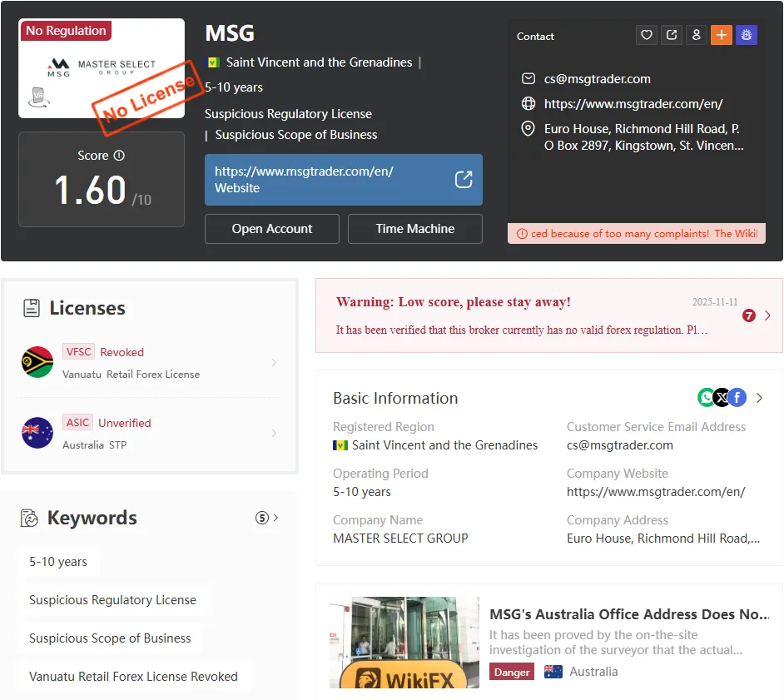Expand Keywords list with chevron

coord(275,518)
